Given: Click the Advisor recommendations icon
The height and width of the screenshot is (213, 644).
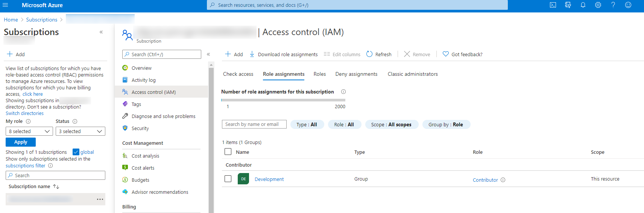Looking at the screenshot, I should 125,192.
